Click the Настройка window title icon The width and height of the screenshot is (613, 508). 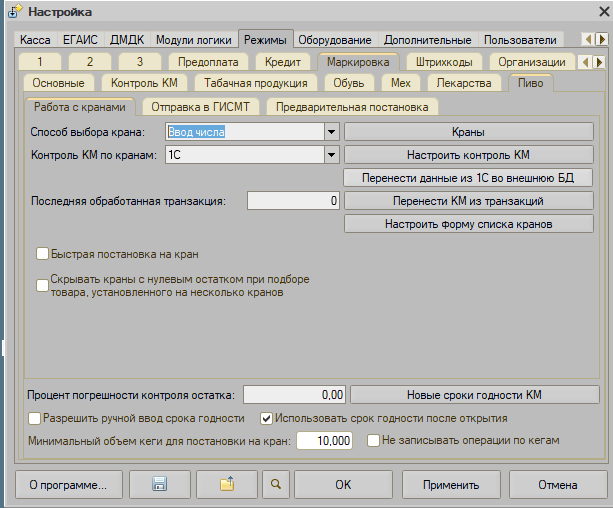15,12
